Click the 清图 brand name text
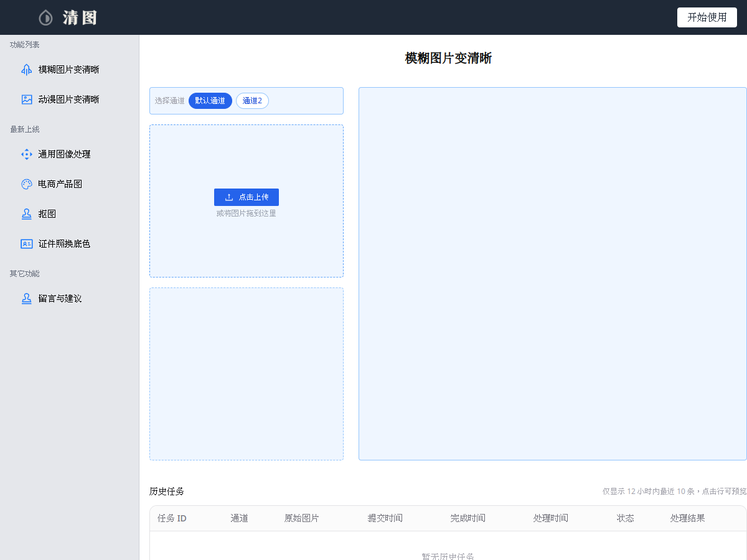Viewport: 747px width, 560px height. [80, 17]
